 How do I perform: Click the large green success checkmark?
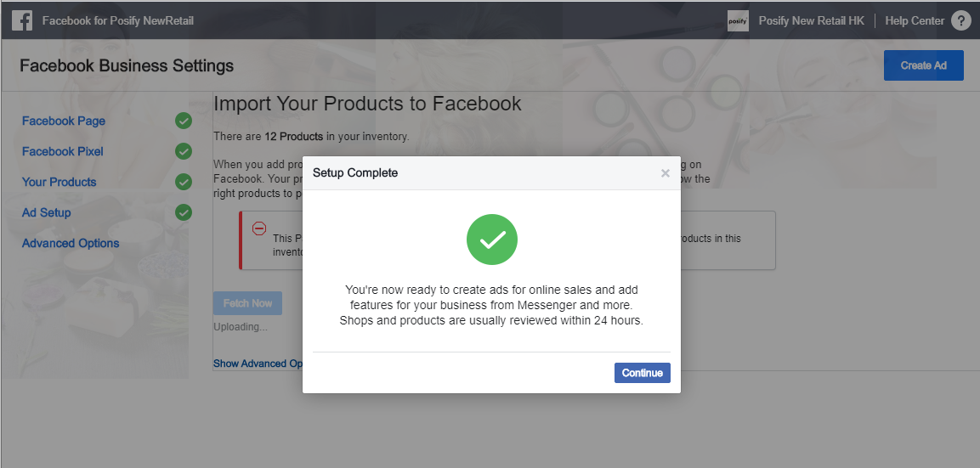(492, 240)
